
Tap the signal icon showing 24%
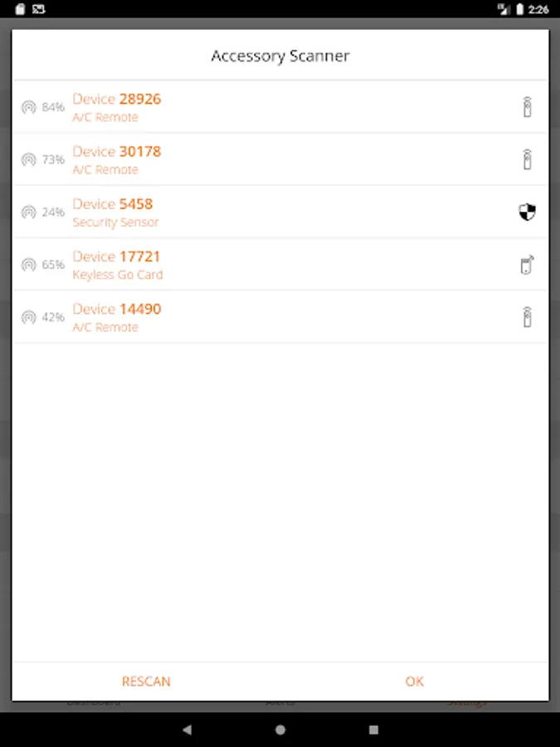pos(28,212)
